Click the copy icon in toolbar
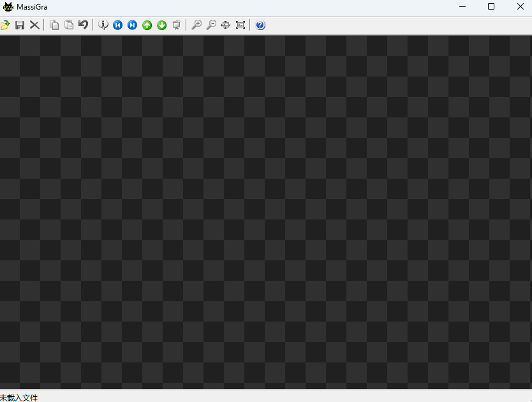Image resolution: width=532 pixels, height=402 pixels. 54,25
